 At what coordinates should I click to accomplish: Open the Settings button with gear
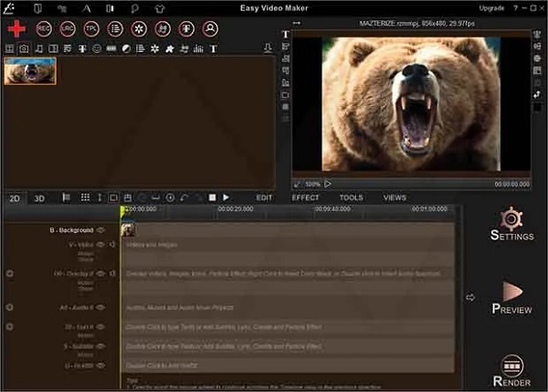pyautogui.click(x=511, y=224)
